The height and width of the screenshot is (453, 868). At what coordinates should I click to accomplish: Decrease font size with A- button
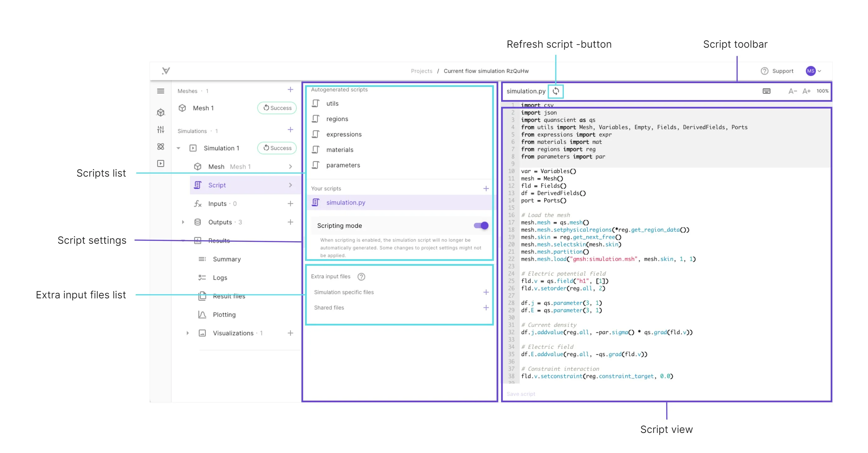[x=792, y=91]
